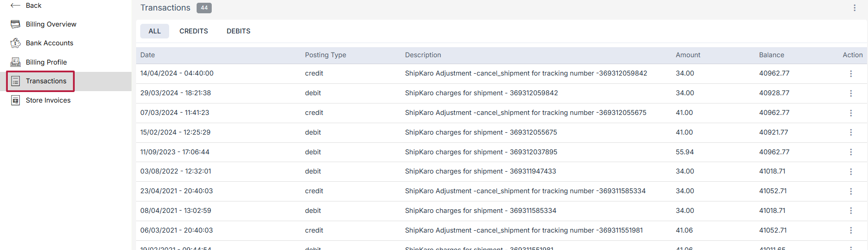Switch to the DEBITS tab
This screenshot has height=250, width=868.
tap(238, 31)
